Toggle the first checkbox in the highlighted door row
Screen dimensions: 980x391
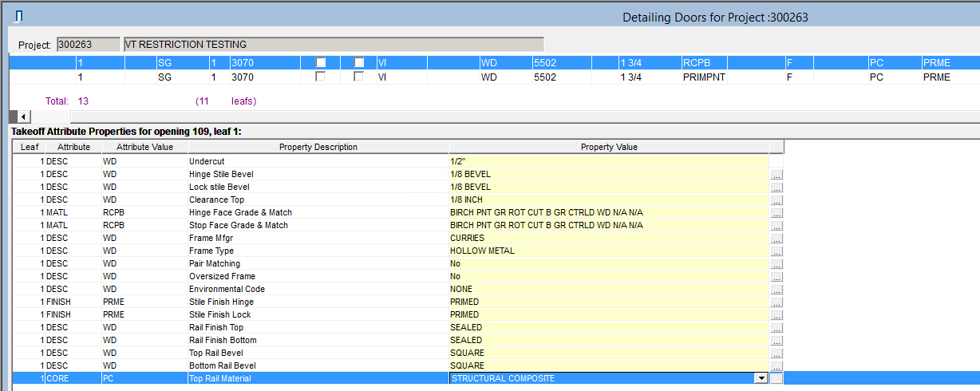coord(321,62)
